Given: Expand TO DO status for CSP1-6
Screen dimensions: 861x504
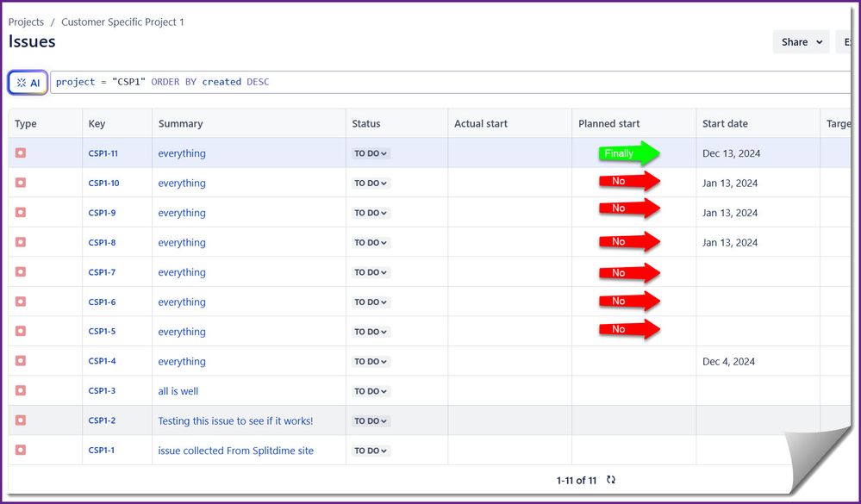Looking at the screenshot, I should tap(371, 302).
